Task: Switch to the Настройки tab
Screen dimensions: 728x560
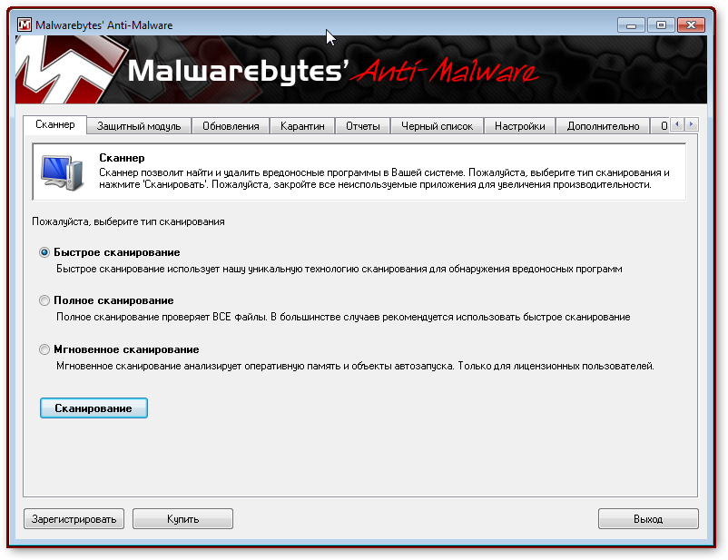Action: pos(519,126)
